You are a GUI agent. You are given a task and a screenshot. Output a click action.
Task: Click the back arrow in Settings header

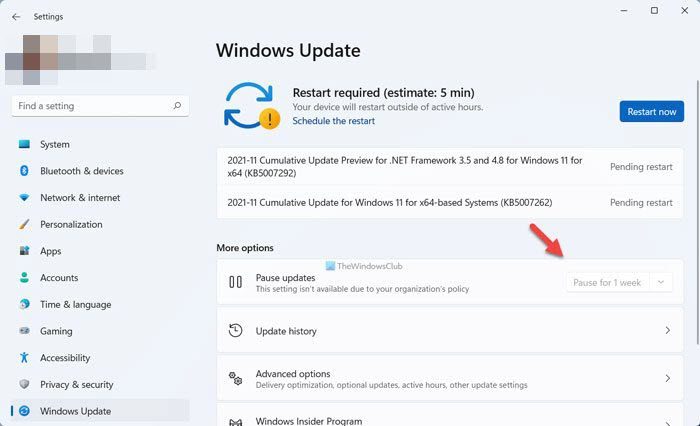click(x=16, y=16)
